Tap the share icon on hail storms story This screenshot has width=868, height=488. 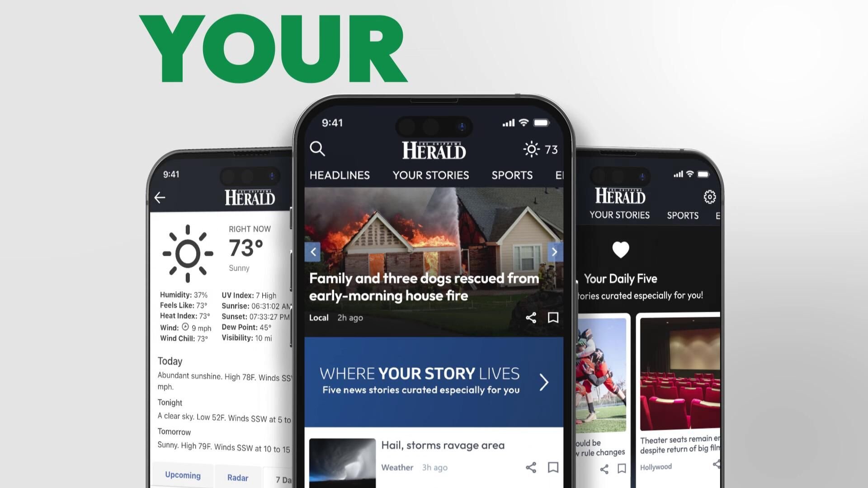click(x=530, y=468)
